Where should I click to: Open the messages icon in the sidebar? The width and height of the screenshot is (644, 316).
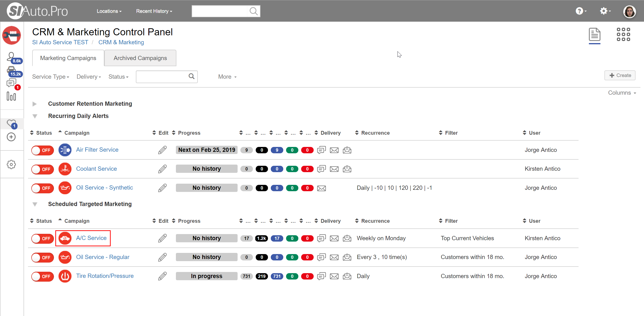coord(11,83)
